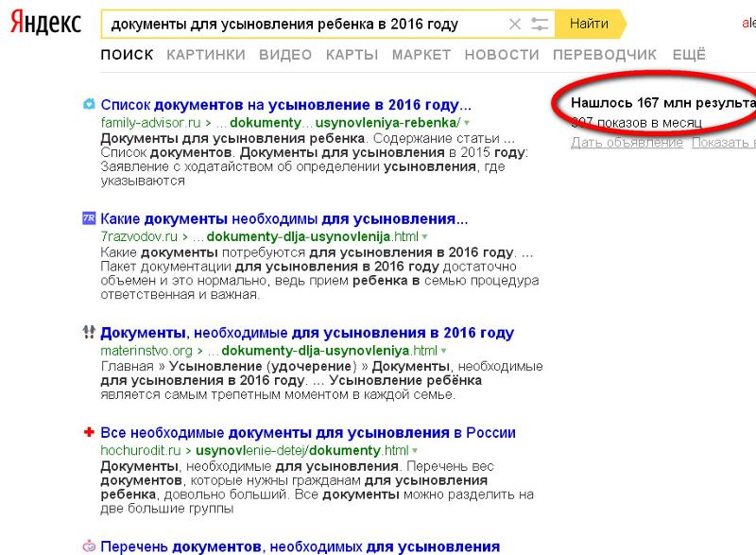756x555 pixels.
Task: Click snippet 'Пакет документации для усыновления в 2016 году'
Action: [270, 267]
